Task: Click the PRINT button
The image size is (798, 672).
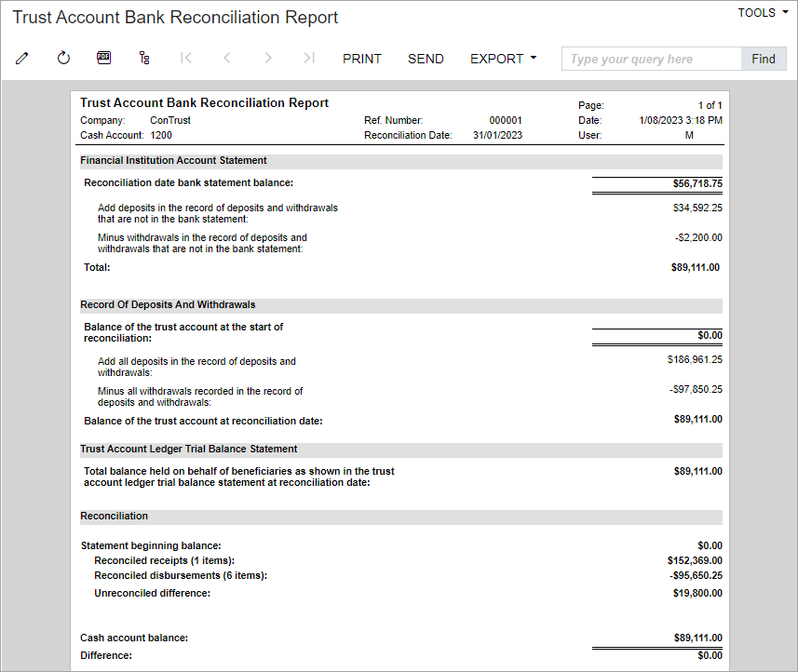Action: [361, 58]
